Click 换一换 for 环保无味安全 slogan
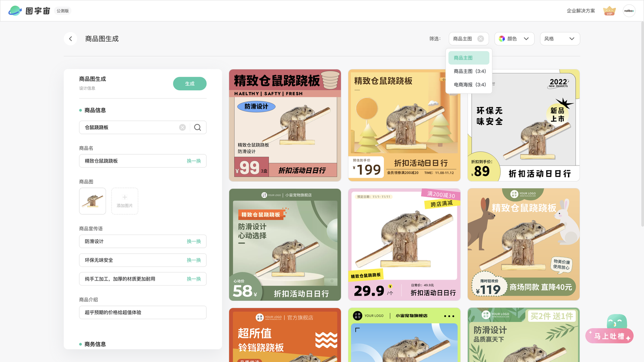644x362 pixels. tap(194, 260)
